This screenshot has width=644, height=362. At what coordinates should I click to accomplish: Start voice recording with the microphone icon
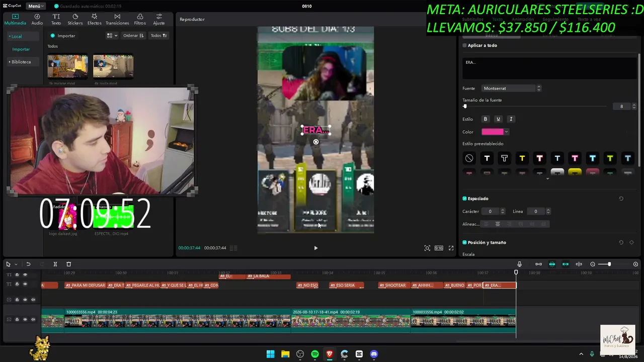click(520, 264)
